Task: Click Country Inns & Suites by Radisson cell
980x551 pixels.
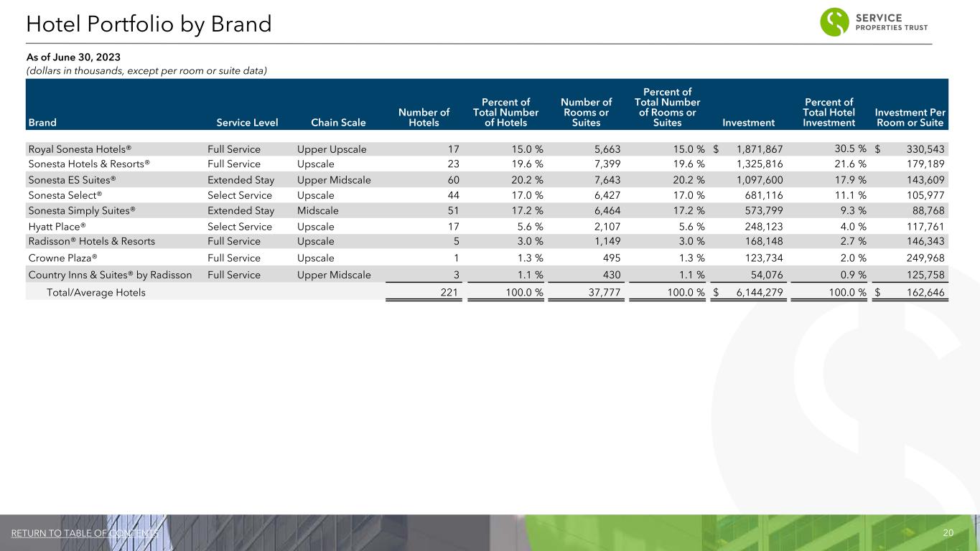Action: [x=110, y=273]
